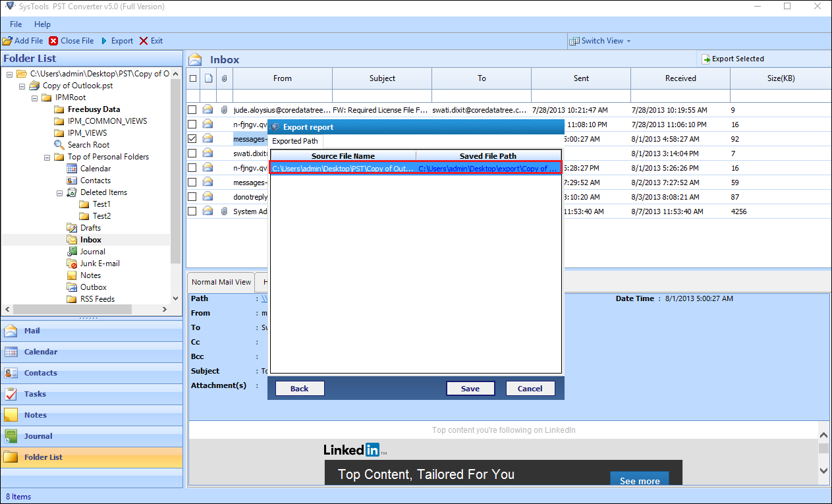This screenshot has height=504, width=832.
Task: Open the Calendar navigation pane icon
Action: tap(12, 351)
